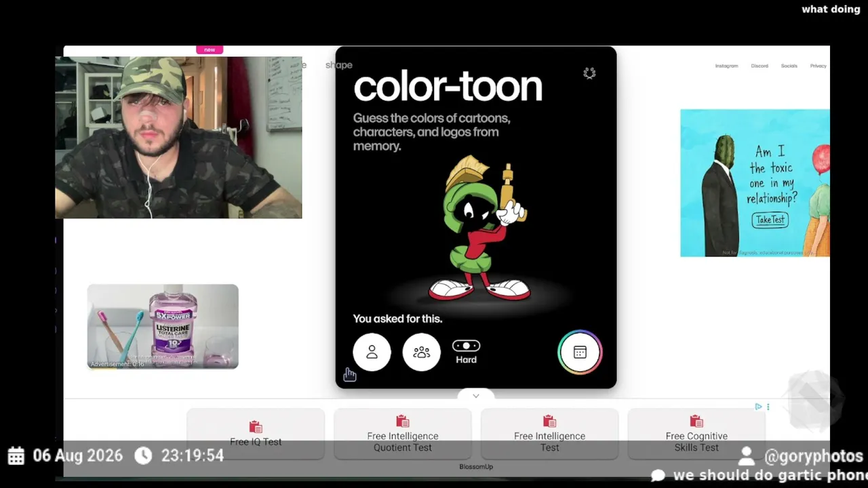Viewport: 868px width, 488px height.
Task: Click the Free IQ Test ad button
Action: [x=256, y=434]
